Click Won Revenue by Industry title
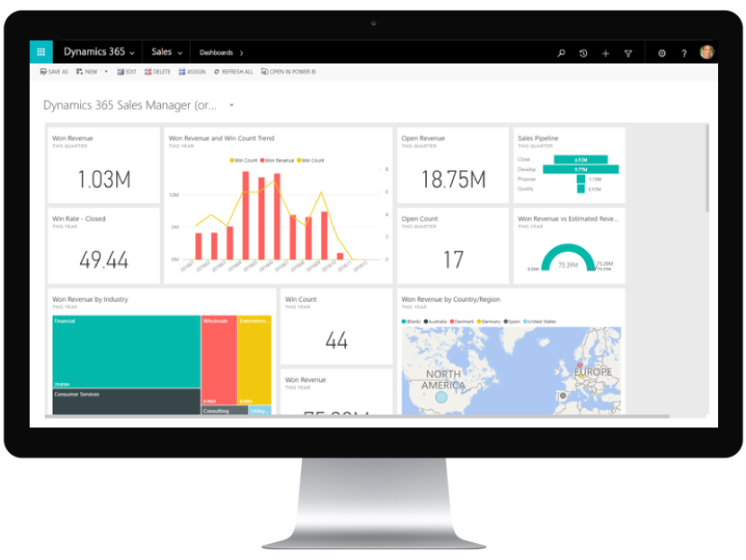 90,299
